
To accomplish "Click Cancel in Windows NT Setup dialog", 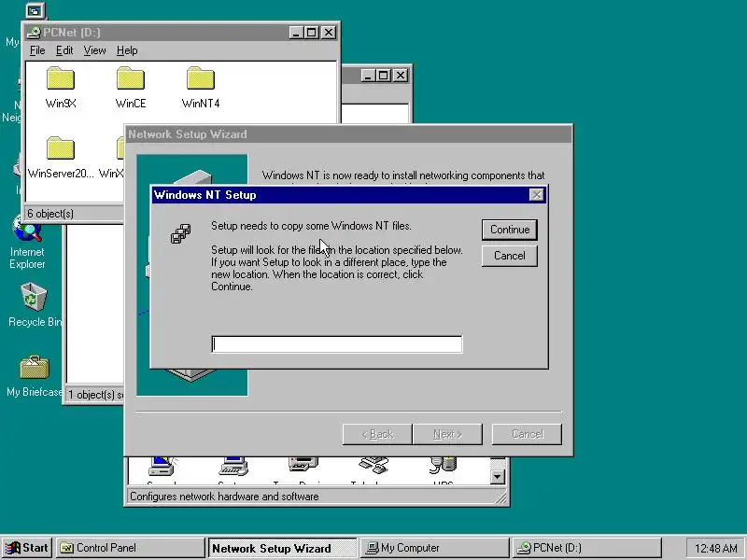I will [x=510, y=256].
